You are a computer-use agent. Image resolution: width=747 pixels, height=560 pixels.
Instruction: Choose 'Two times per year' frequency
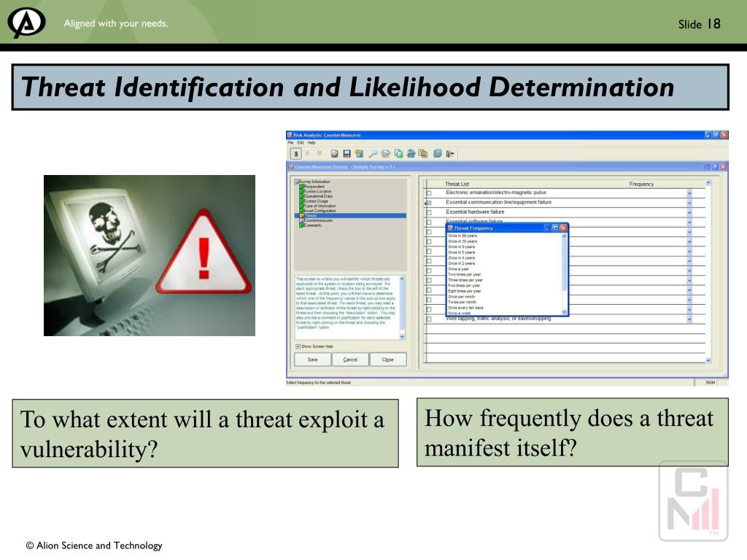click(x=465, y=274)
